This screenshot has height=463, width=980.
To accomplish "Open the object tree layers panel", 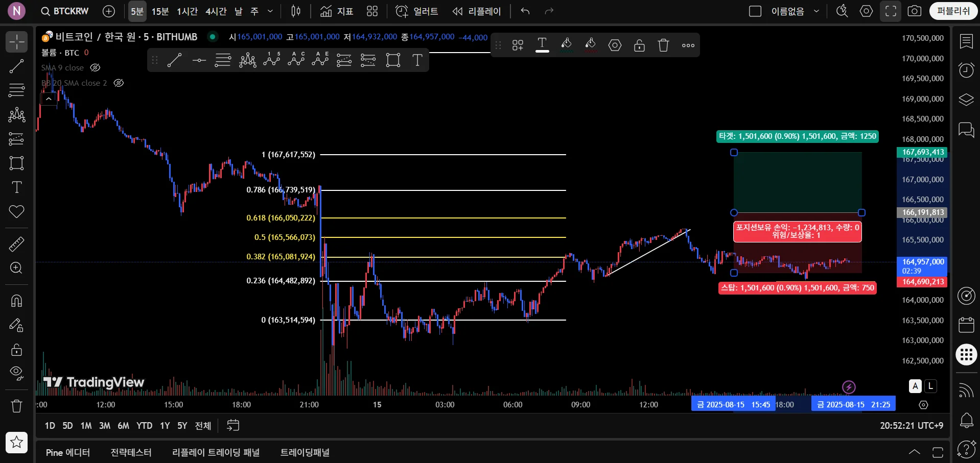I will pos(966,100).
